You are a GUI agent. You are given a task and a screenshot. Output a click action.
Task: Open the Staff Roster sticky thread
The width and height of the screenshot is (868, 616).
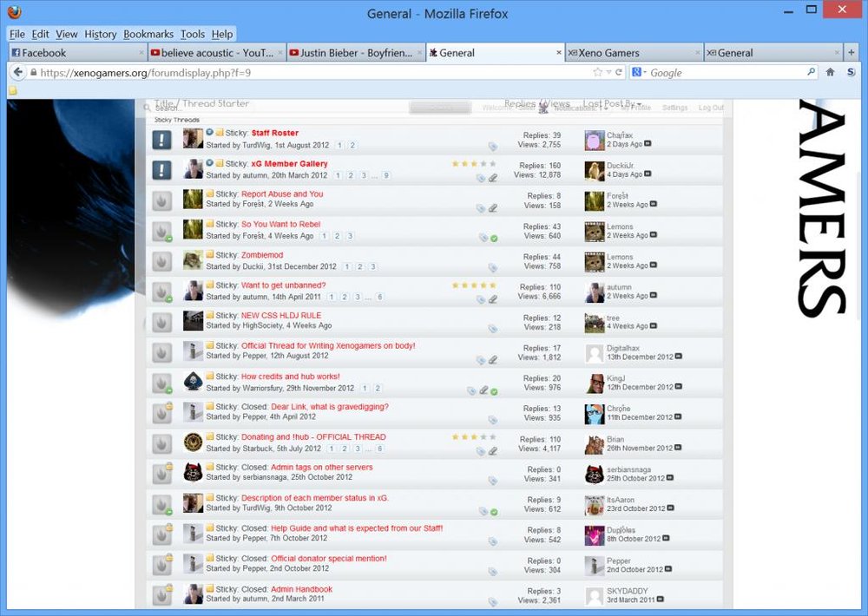pos(274,133)
